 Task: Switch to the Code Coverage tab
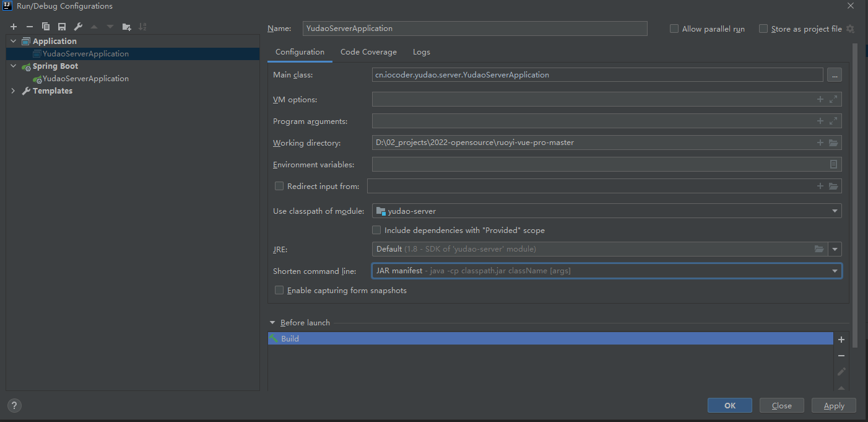368,52
